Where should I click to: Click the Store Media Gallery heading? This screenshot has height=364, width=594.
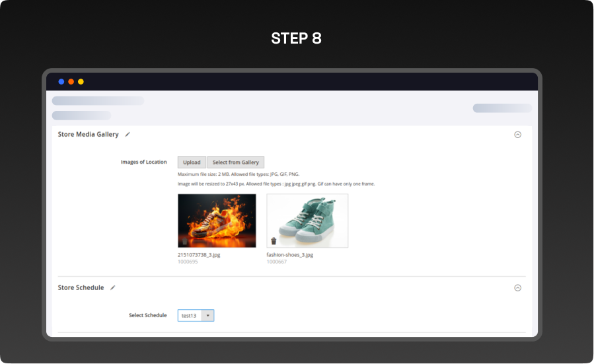point(89,134)
